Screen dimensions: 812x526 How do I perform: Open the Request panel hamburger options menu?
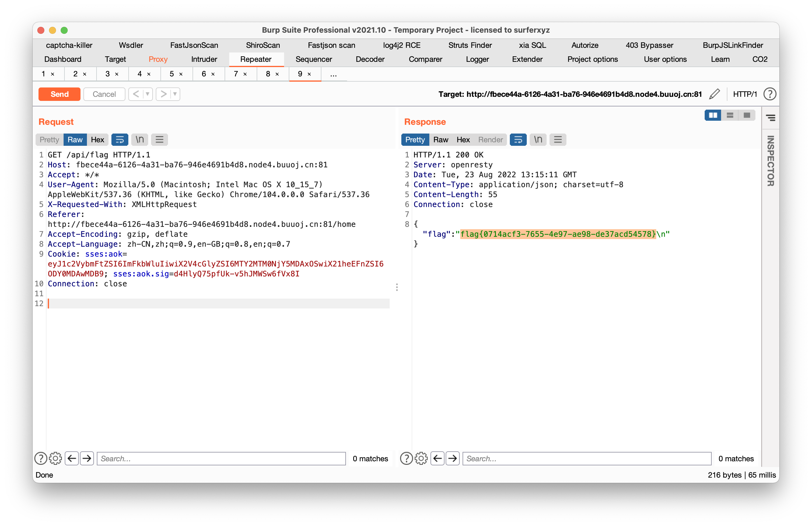click(159, 139)
